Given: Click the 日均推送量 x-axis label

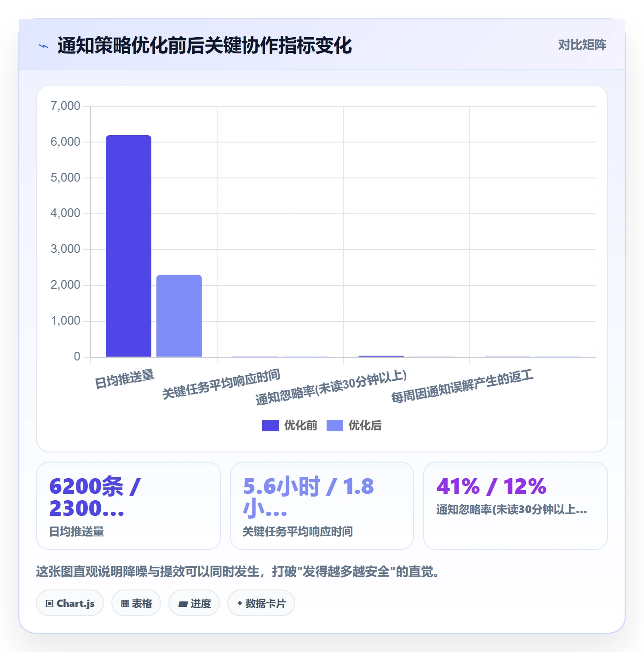Looking at the screenshot, I should pos(124,379).
